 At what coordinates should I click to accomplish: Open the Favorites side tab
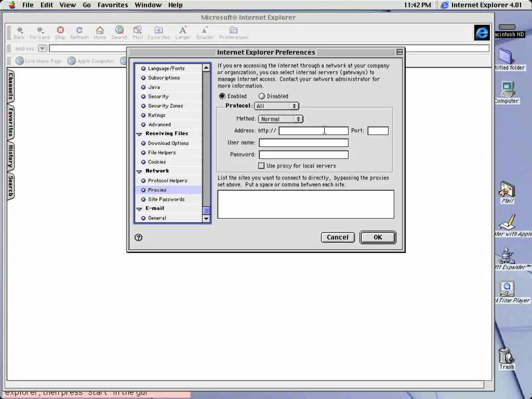point(11,122)
